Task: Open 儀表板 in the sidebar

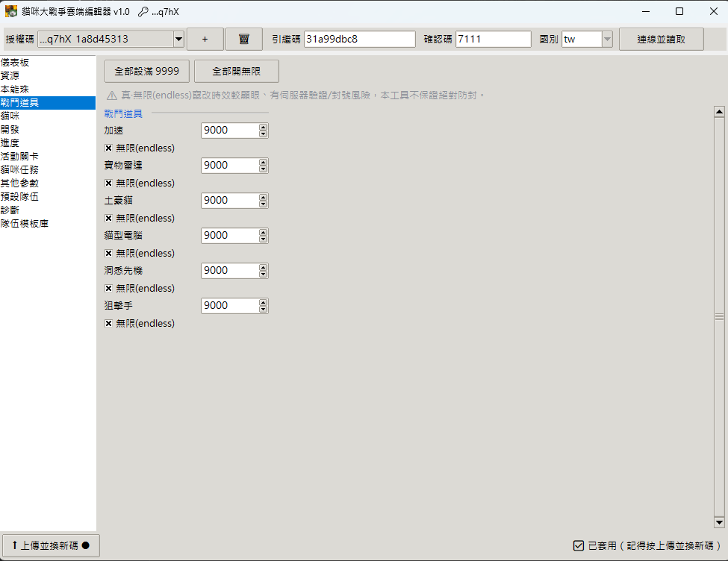Action: pos(48,63)
